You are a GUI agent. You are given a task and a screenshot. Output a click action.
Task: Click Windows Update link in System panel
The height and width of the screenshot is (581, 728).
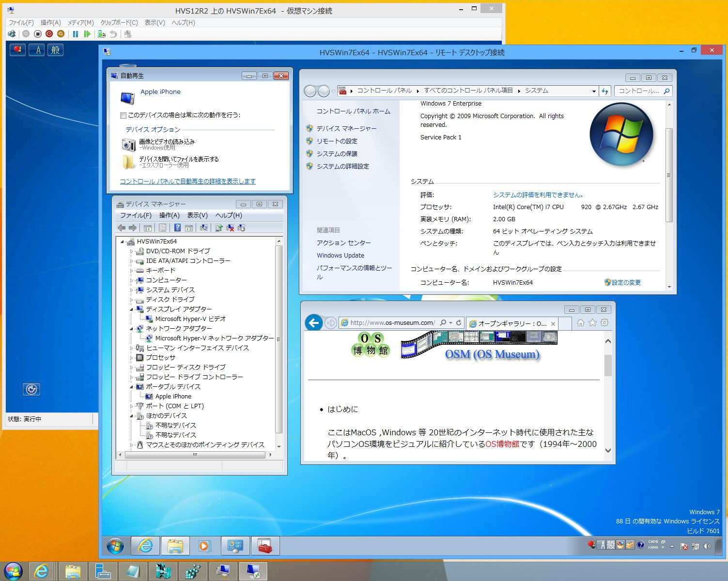click(341, 256)
